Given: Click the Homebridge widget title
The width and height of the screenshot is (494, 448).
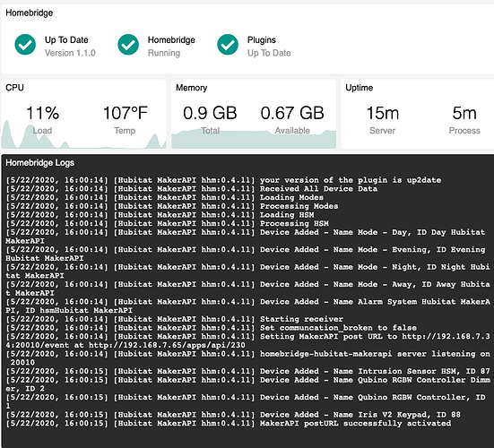Looking at the screenshot, I should 30,13.
